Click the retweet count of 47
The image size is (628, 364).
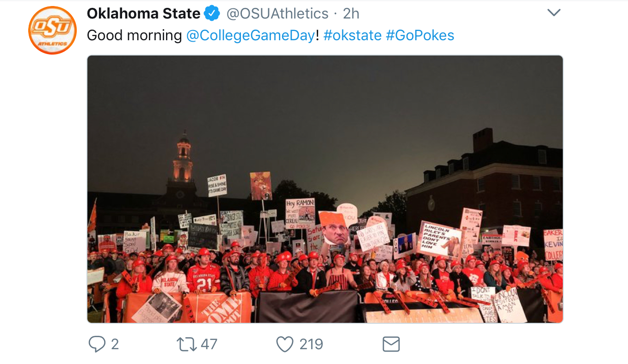click(209, 344)
